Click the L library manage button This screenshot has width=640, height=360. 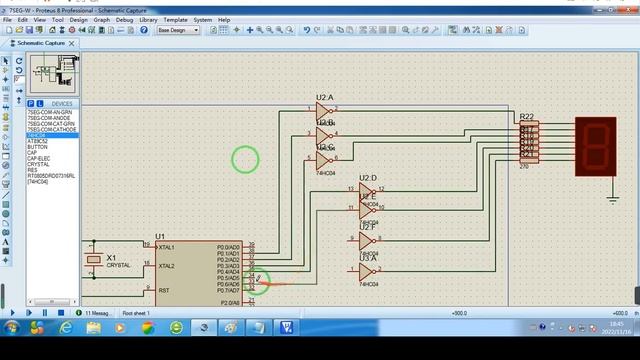point(40,104)
